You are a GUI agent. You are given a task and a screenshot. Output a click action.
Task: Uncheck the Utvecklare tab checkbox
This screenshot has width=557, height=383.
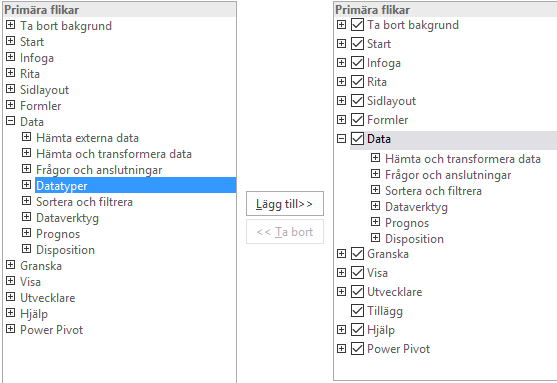(357, 292)
